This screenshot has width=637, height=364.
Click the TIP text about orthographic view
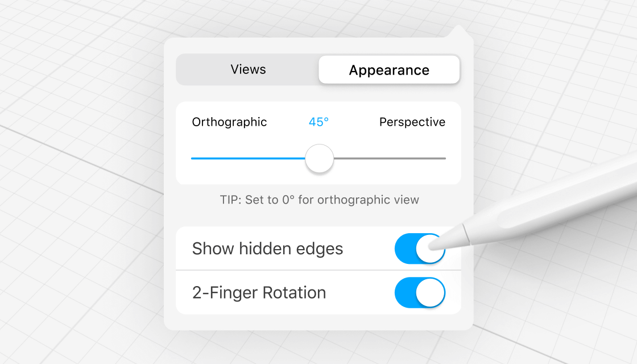319,200
